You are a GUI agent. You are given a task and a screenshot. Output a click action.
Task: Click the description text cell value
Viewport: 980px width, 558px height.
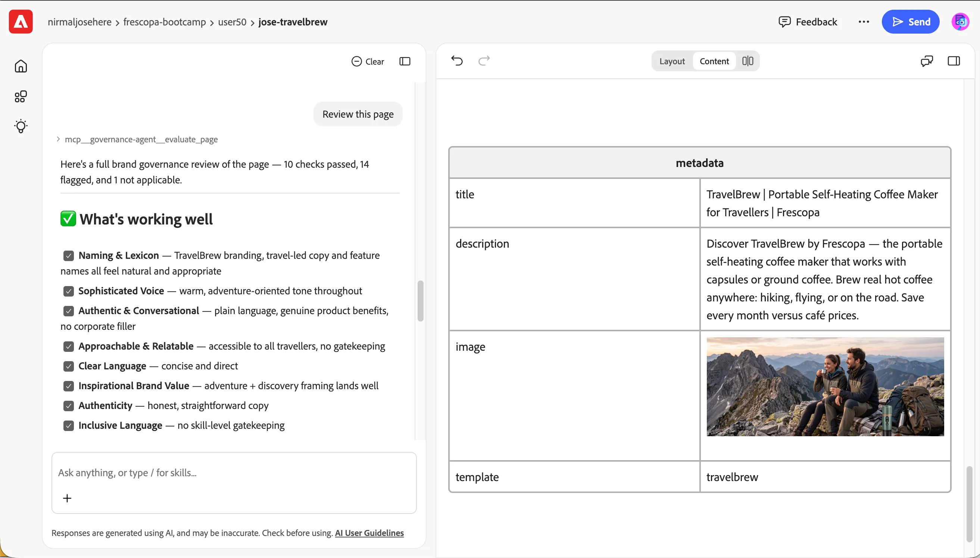coord(825,279)
